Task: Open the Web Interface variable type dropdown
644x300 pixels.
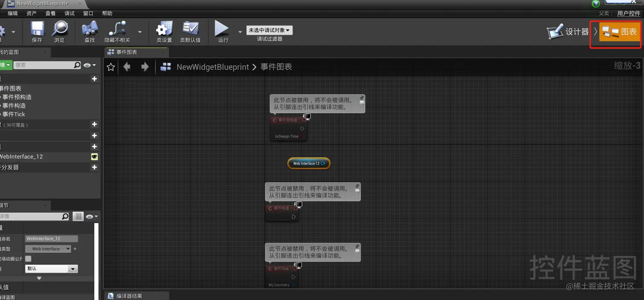Action: coord(48,249)
